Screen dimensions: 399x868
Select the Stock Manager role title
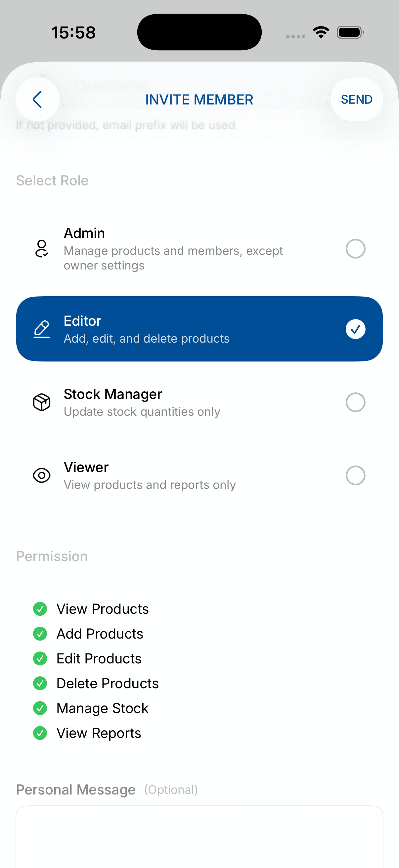113,394
